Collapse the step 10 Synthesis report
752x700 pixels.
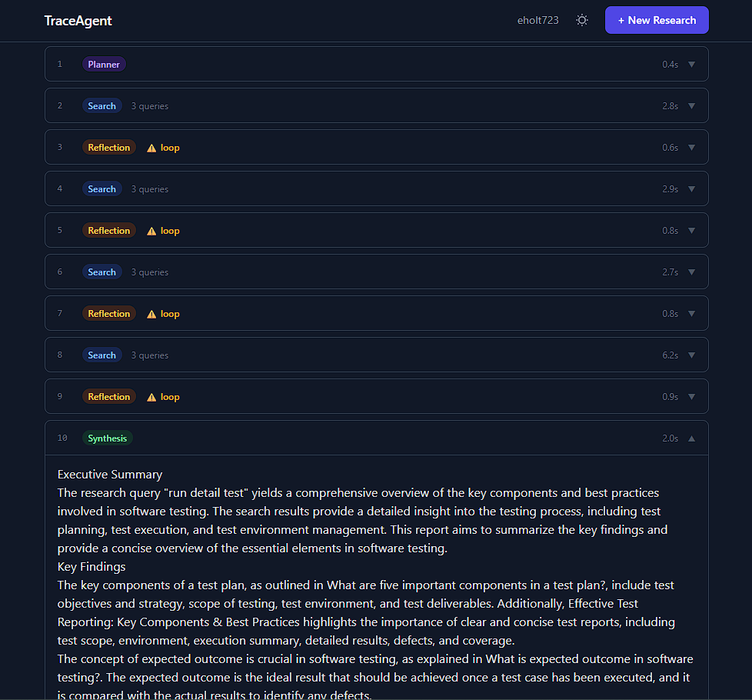point(692,438)
